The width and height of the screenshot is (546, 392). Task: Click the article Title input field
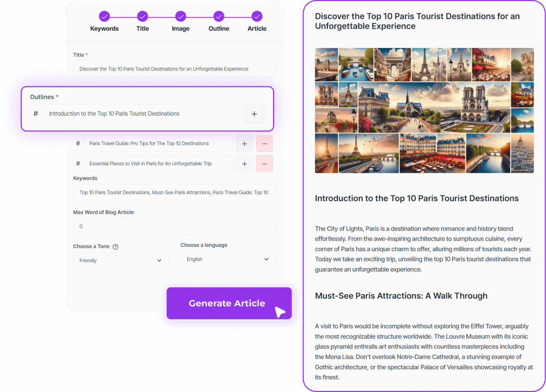point(174,69)
